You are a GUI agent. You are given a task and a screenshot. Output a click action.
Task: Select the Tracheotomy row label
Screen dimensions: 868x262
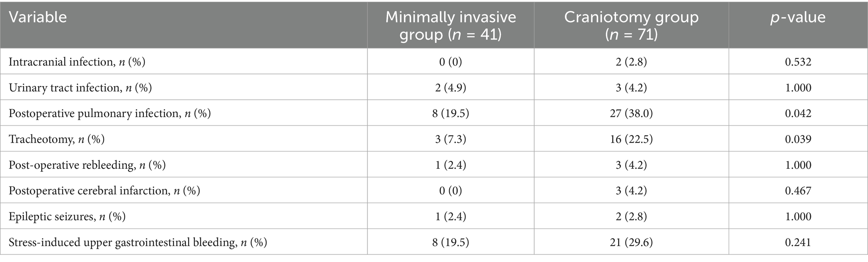[57, 139]
